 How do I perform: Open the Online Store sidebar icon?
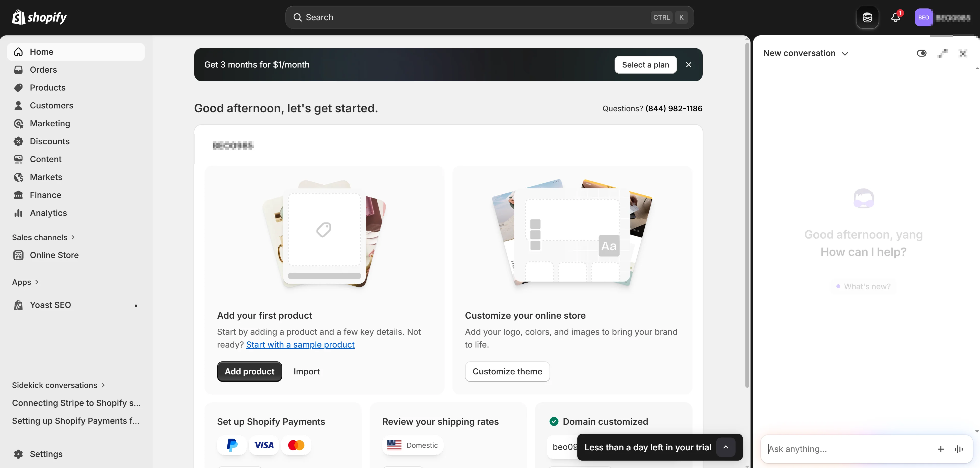coord(19,255)
